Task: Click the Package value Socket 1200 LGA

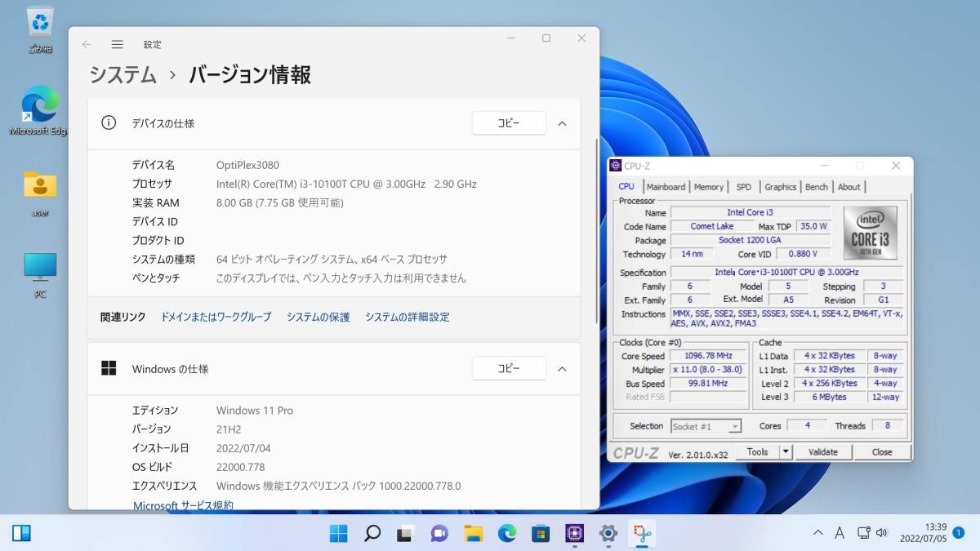Action: (x=751, y=240)
